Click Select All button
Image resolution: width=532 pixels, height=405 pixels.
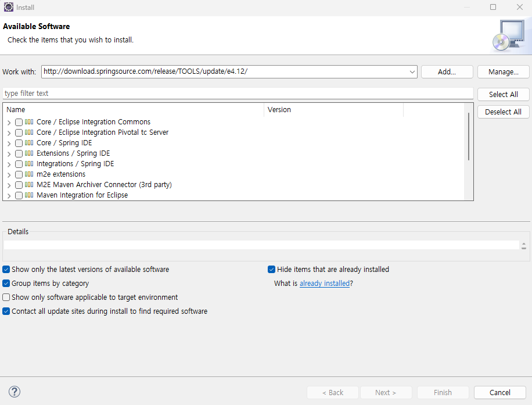pos(503,94)
